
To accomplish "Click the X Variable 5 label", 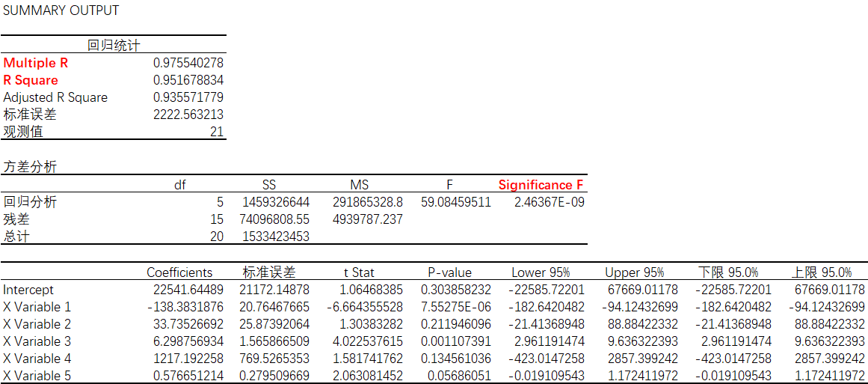I will pos(37,375).
